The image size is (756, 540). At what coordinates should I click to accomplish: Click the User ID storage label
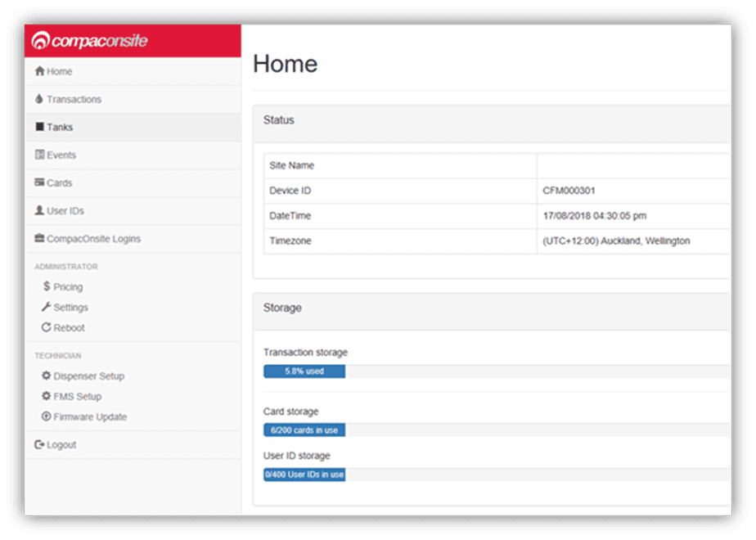tap(296, 456)
